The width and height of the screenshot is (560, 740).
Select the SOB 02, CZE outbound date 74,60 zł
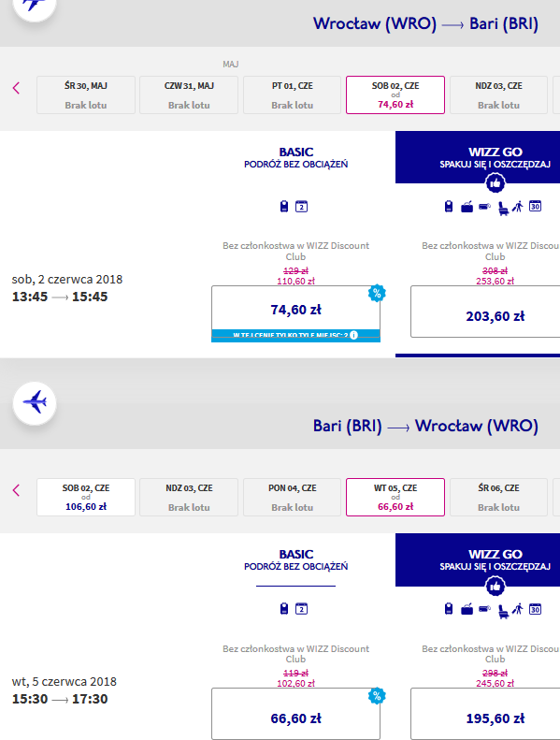tap(395, 94)
